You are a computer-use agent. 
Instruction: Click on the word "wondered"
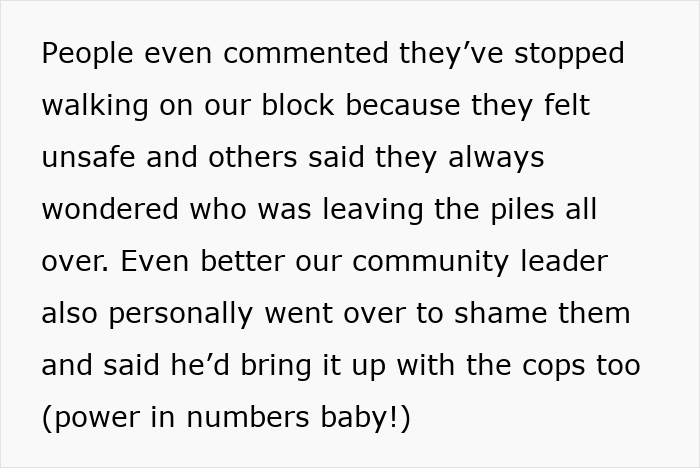pos(110,209)
